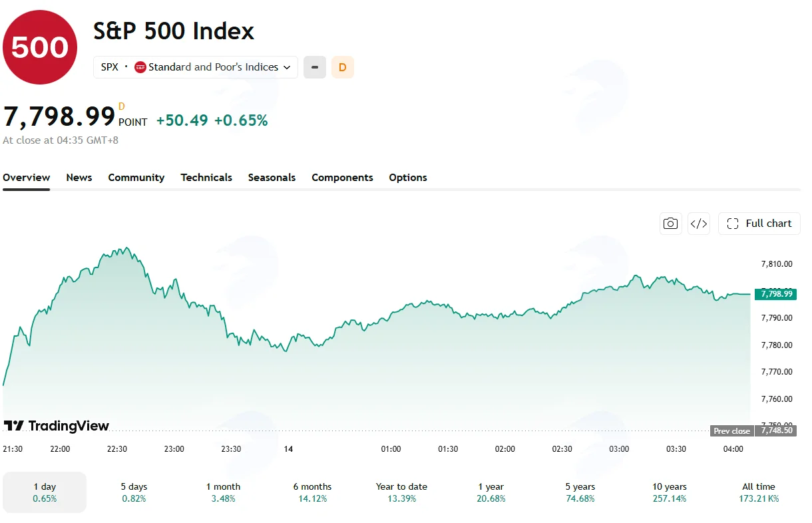Take a chart snapshot with camera icon

tap(671, 224)
